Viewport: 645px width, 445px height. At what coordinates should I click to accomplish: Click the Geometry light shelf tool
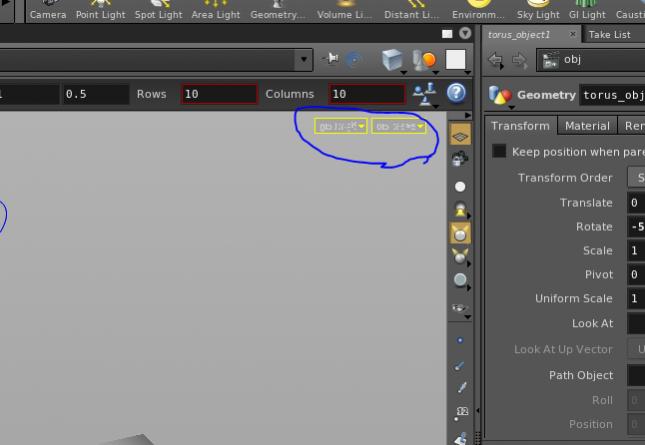[278, 10]
